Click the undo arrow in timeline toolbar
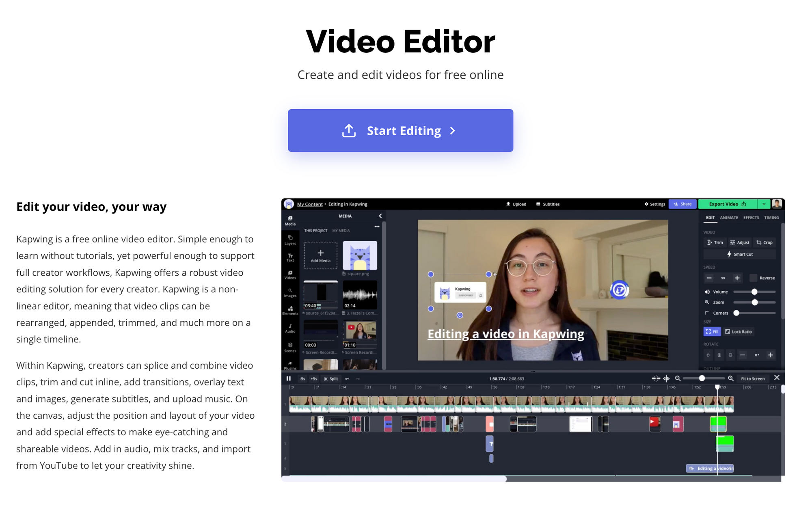Screen dimensions: 812x508 (x=347, y=378)
